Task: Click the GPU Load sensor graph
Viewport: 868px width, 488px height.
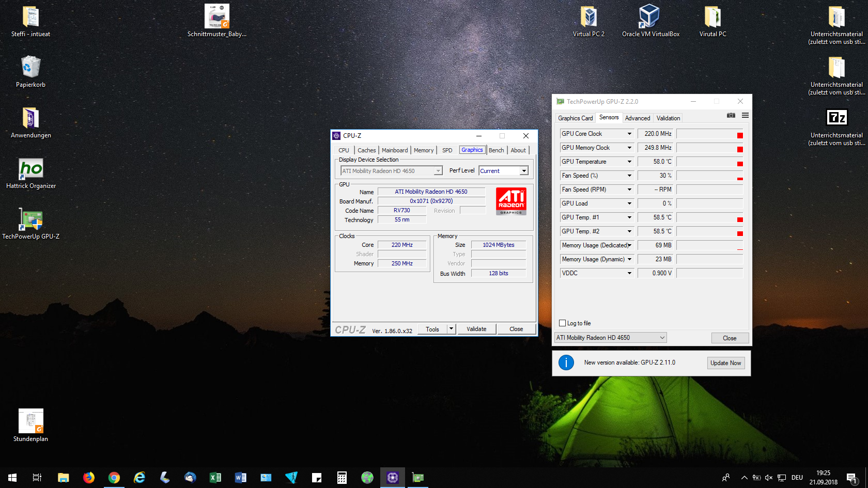Action: [x=710, y=203]
